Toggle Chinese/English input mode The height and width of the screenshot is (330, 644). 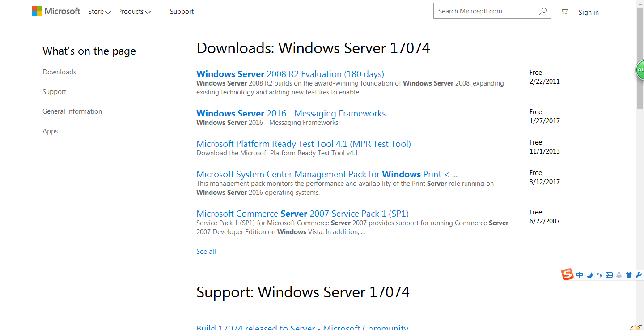[x=580, y=275]
